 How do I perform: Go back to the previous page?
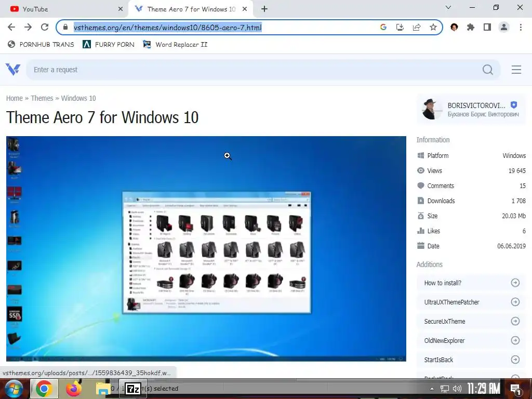tap(11, 27)
